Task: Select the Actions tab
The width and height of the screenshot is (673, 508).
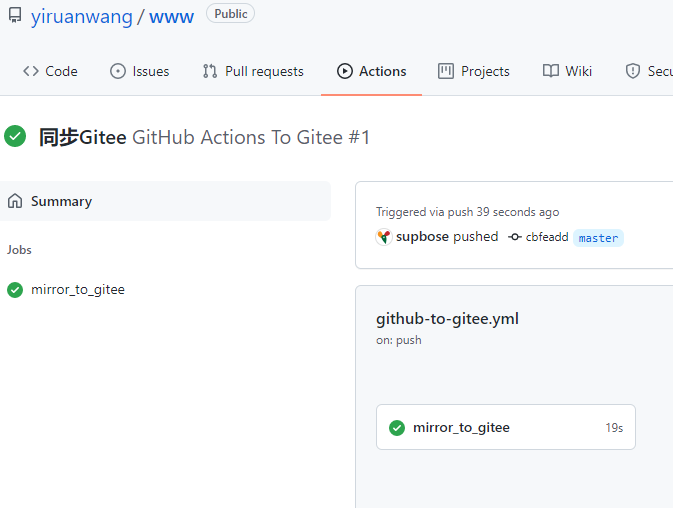Action: [372, 71]
